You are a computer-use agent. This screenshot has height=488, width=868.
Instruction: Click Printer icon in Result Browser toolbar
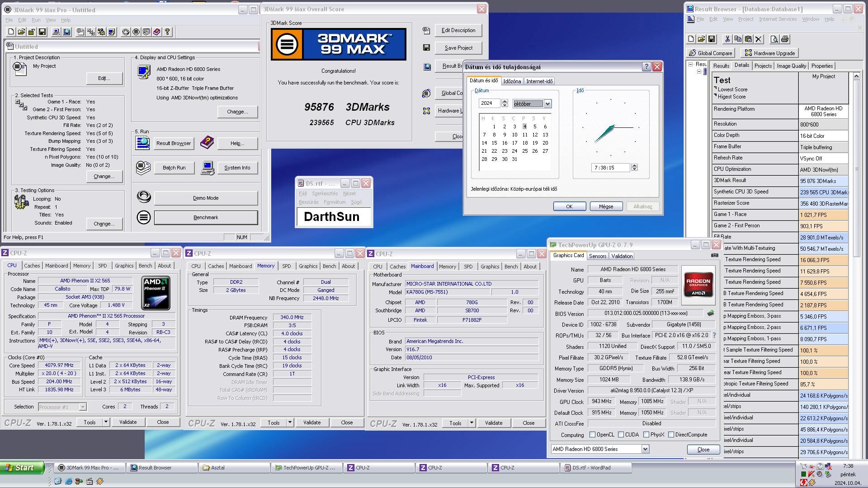click(785, 39)
